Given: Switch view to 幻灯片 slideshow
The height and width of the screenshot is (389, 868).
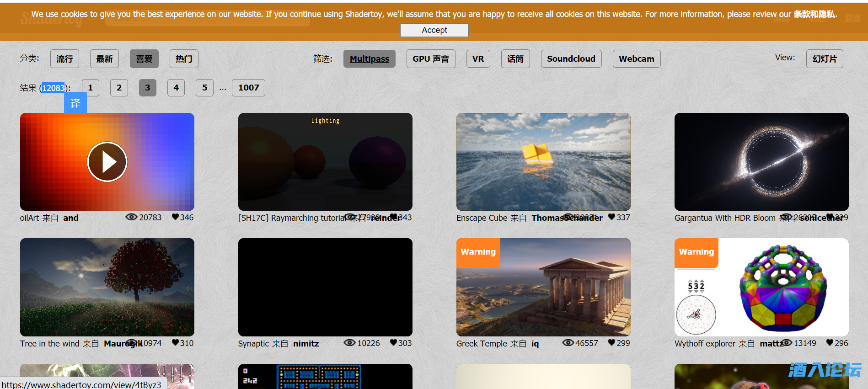Looking at the screenshot, I should 824,59.
